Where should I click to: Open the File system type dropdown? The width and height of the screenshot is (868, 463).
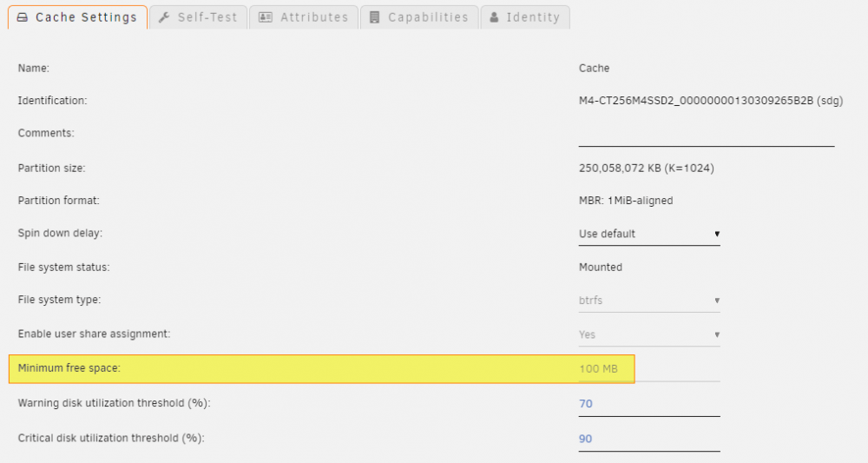click(x=649, y=301)
